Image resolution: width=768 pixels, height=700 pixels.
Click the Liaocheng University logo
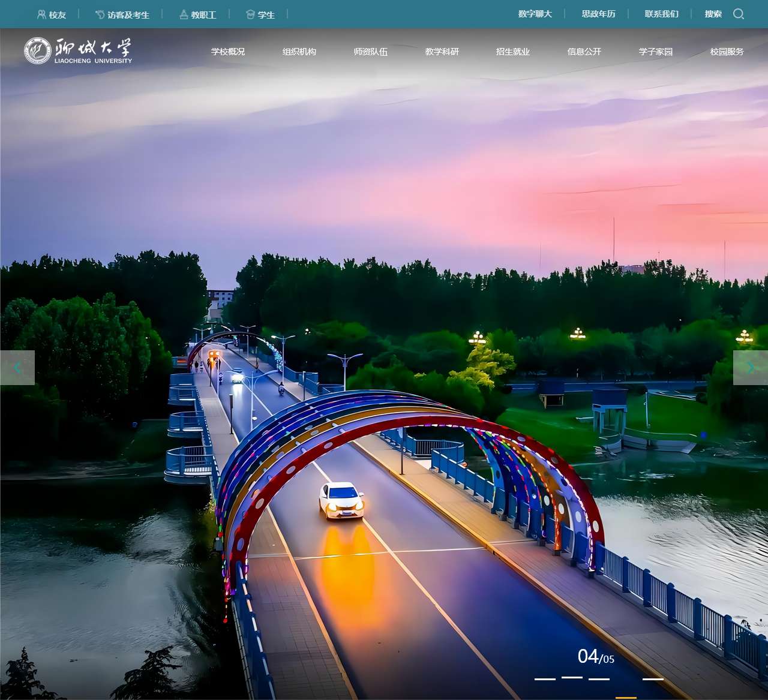click(78, 50)
